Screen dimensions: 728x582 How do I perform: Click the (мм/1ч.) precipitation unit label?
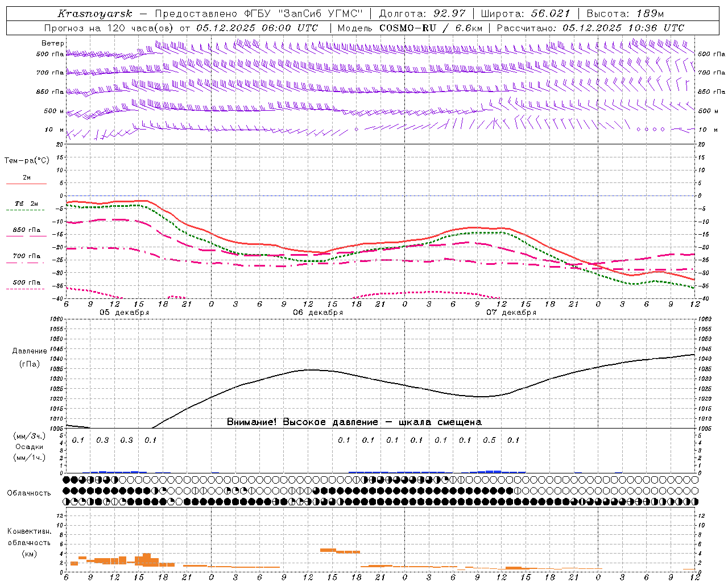click(30, 458)
